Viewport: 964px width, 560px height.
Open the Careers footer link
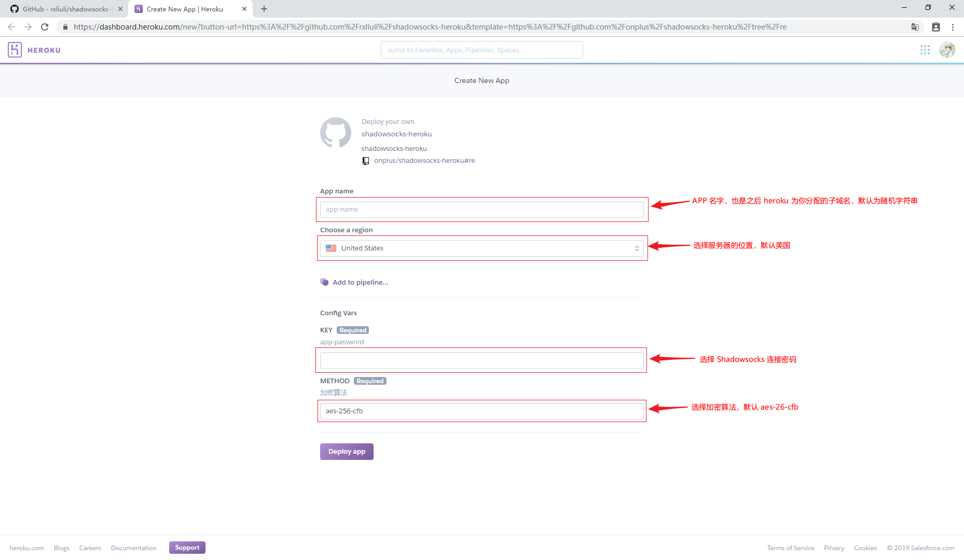click(90, 548)
